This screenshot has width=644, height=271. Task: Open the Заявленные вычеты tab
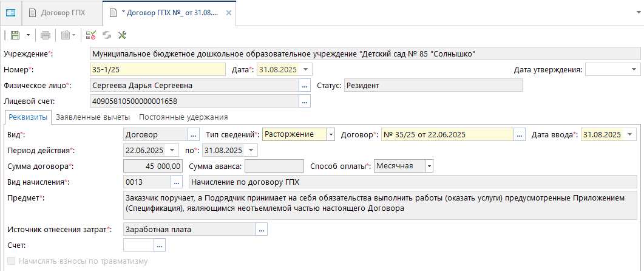(x=93, y=117)
